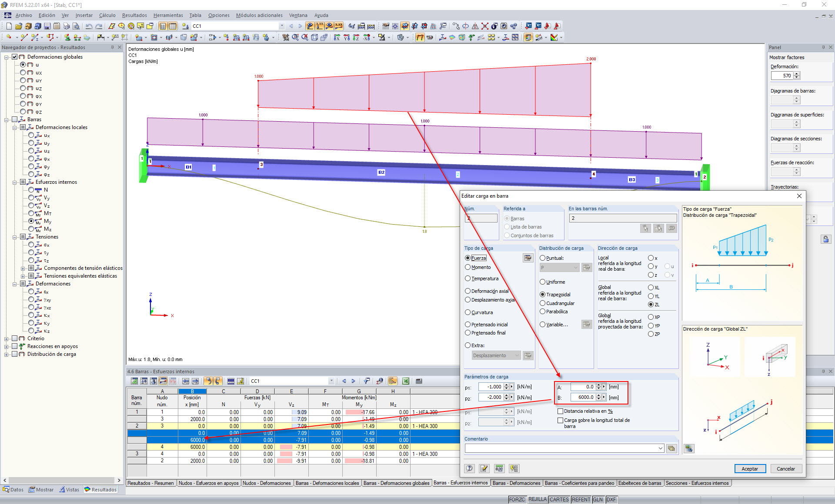The image size is (835, 504).
Task: Click the B distance input field
Action: [x=583, y=397]
